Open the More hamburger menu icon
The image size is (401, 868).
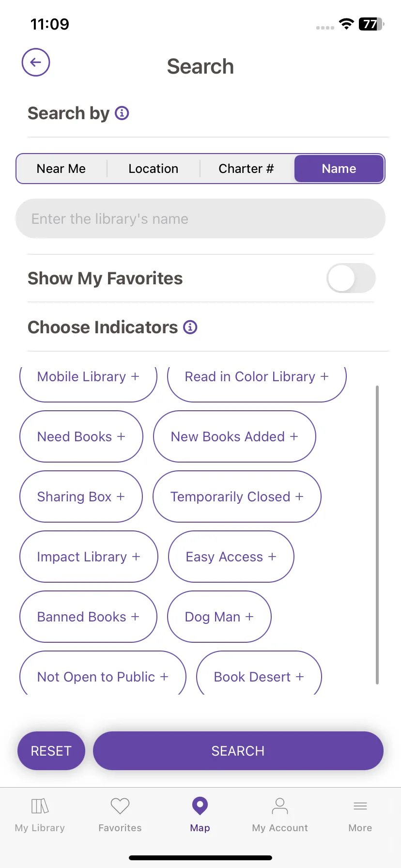click(x=360, y=806)
